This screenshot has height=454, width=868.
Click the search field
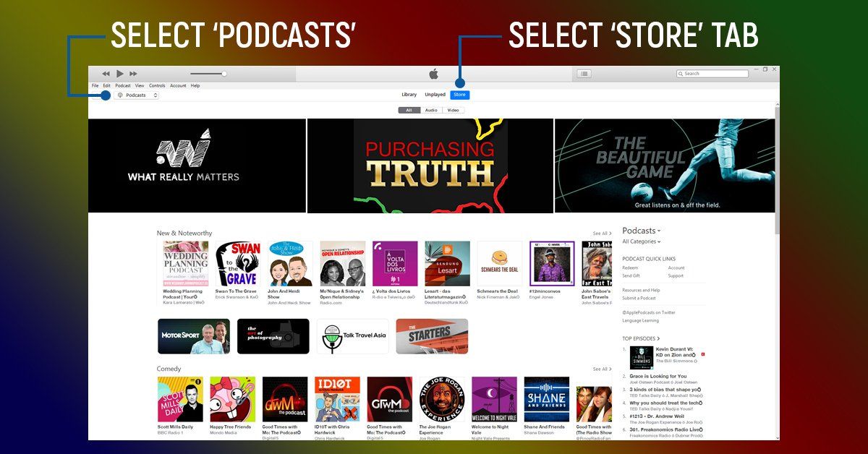(x=712, y=74)
